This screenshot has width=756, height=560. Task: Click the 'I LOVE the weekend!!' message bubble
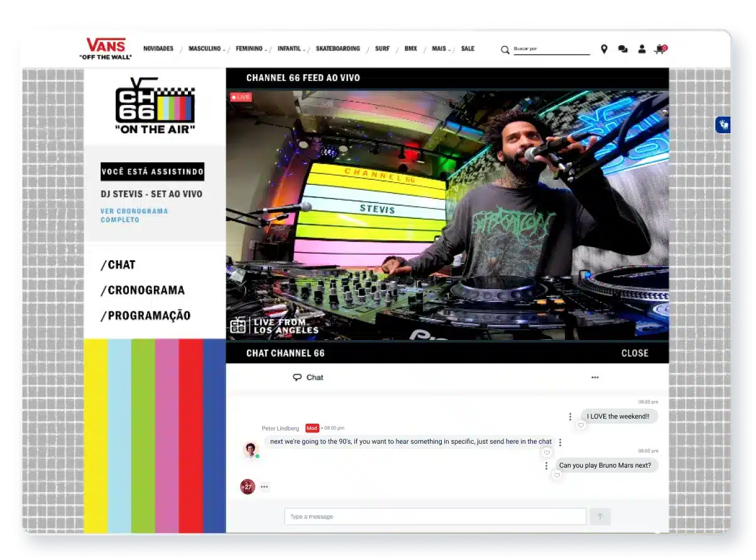click(x=618, y=416)
